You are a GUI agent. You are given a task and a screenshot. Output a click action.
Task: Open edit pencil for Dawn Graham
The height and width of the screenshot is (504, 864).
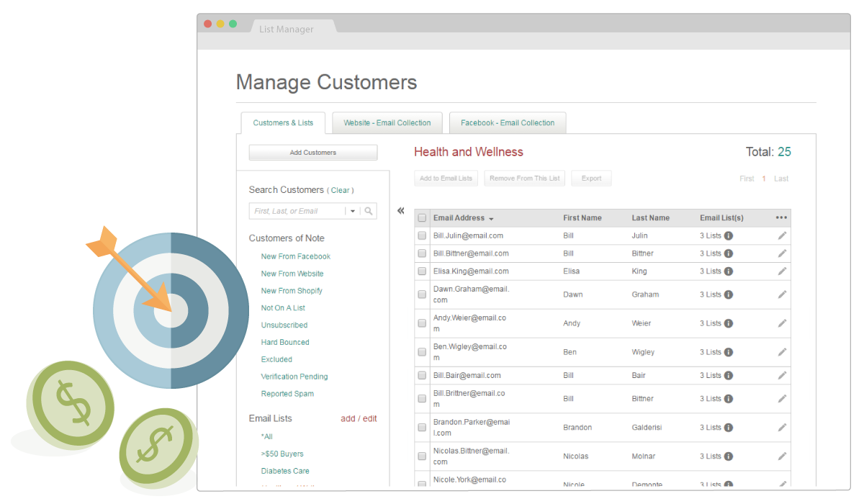[x=782, y=294]
